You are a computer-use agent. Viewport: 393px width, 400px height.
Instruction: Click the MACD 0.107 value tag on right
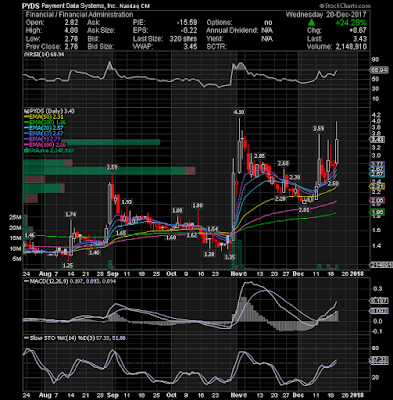coord(379,301)
